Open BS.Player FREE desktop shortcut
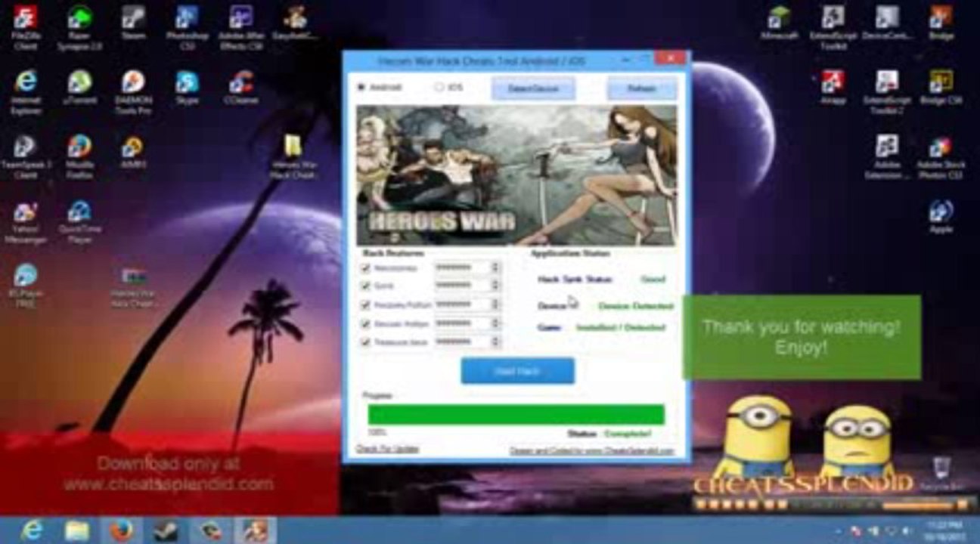Viewport: 980px width, 544px height. 25,285
